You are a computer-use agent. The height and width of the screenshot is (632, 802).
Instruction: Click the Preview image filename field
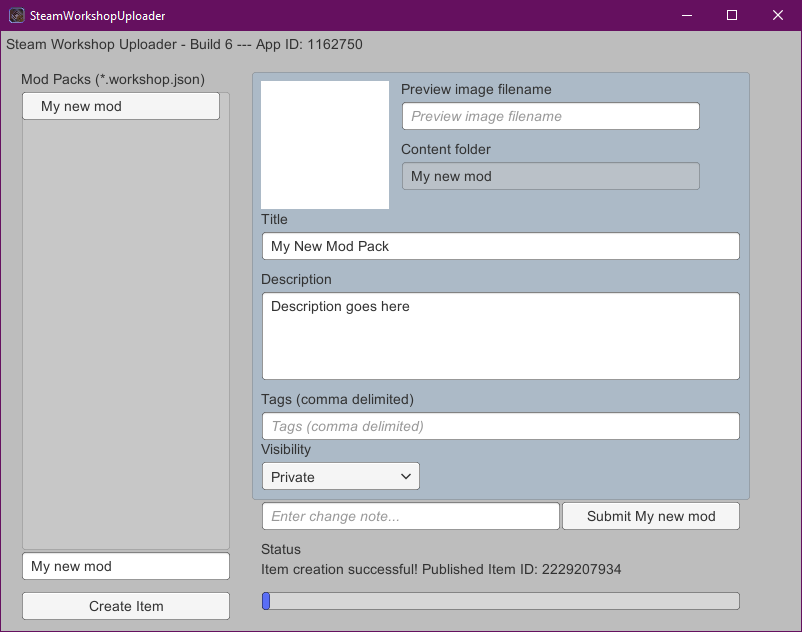point(550,116)
